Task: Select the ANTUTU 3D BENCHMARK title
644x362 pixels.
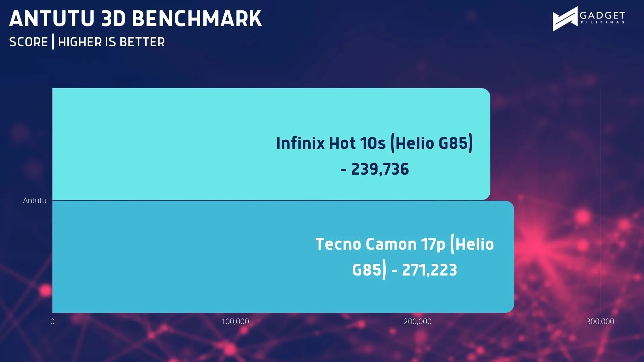Action: pyautogui.click(x=136, y=18)
